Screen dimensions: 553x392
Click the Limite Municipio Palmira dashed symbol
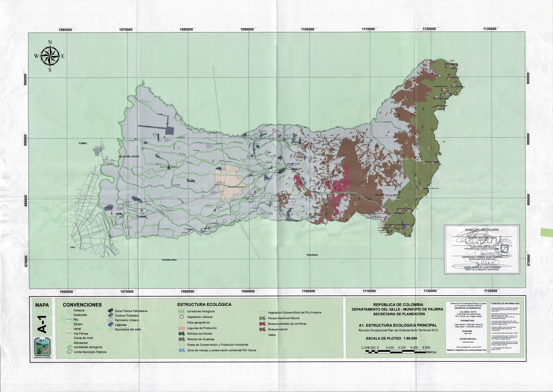coord(69,352)
